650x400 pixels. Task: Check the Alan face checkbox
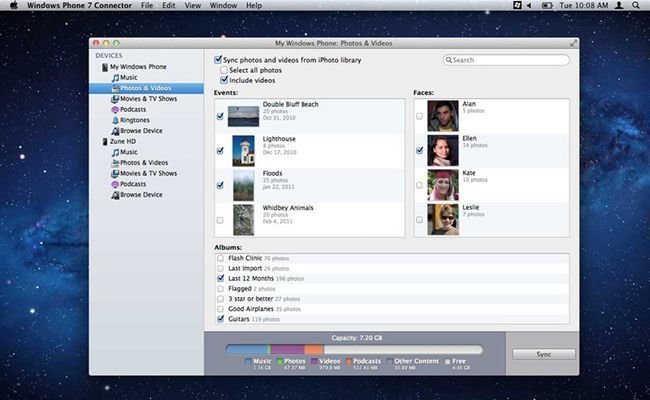point(420,116)
